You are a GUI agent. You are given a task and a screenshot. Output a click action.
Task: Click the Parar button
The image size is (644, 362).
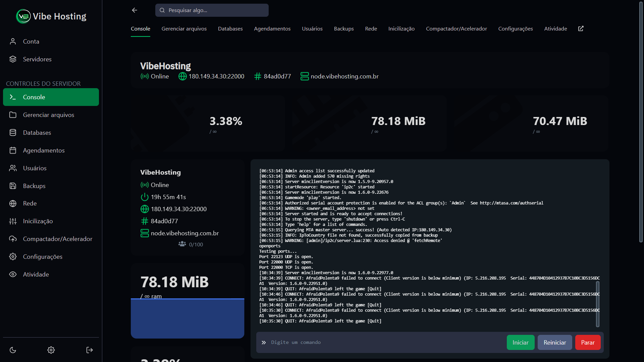pyautogui.click(x=588, y=342)
